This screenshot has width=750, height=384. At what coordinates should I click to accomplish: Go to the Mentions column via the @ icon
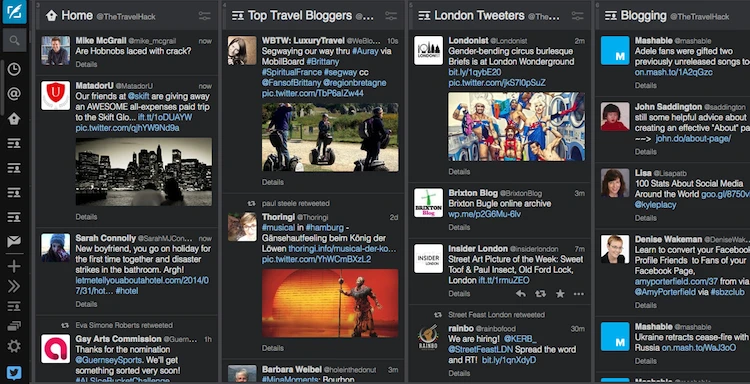14,94
